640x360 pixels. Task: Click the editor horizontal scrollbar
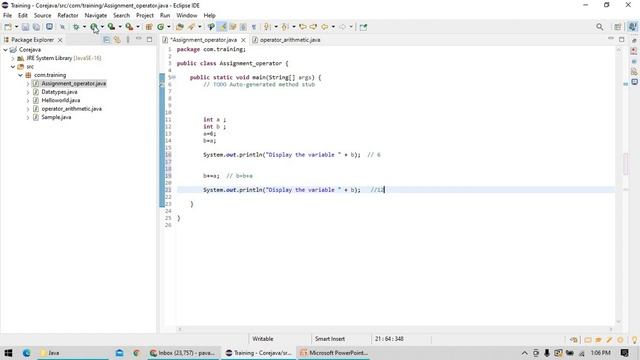pyautogui.click(x=395, y=329)
